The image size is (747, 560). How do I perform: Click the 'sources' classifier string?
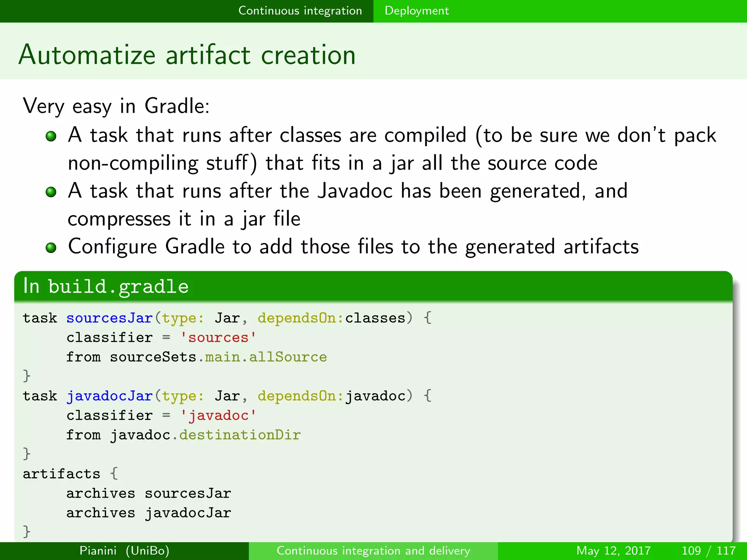coord(218,337)
